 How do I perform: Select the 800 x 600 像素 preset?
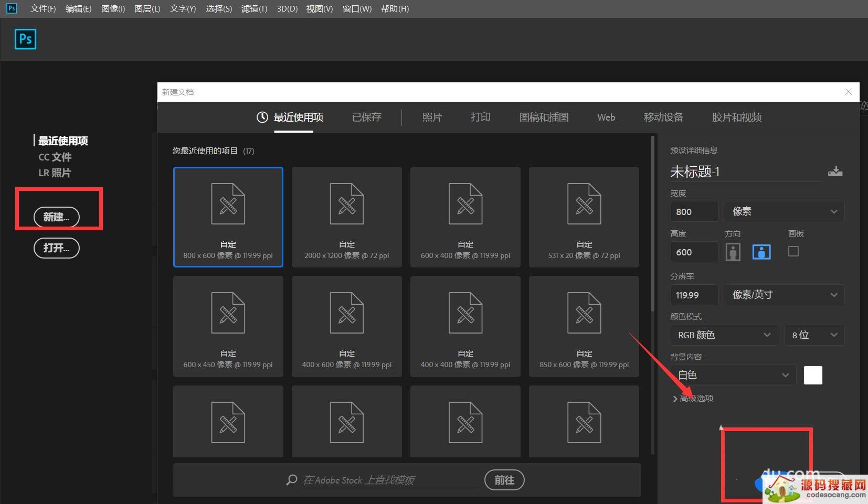228,217
